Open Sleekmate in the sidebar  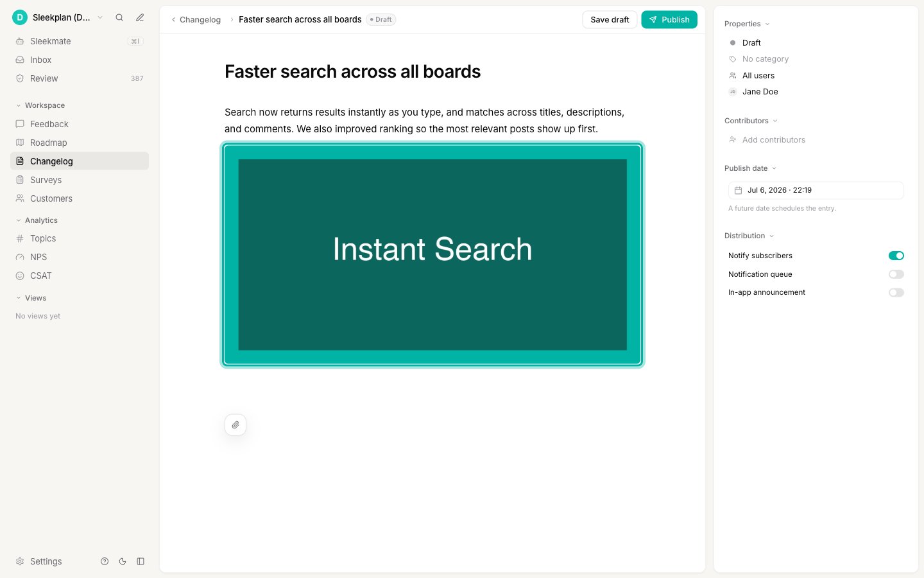(80, 41)
